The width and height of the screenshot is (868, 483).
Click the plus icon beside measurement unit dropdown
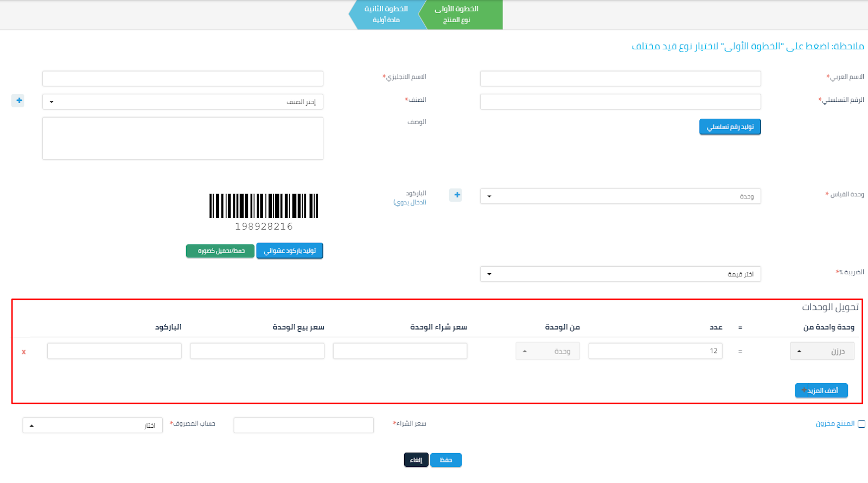pos(456,195)
